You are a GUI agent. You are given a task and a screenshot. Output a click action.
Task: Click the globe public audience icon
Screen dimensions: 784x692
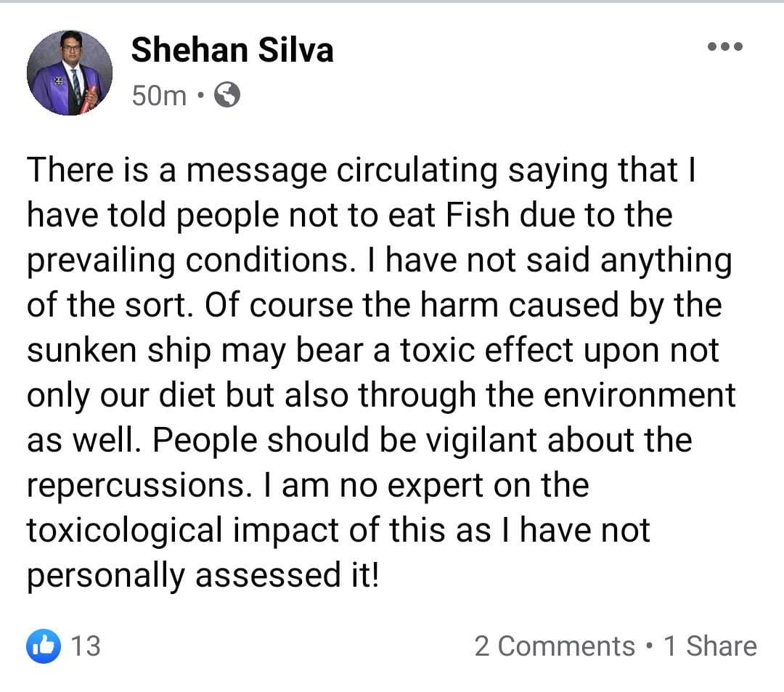click(x=227, y=94)
